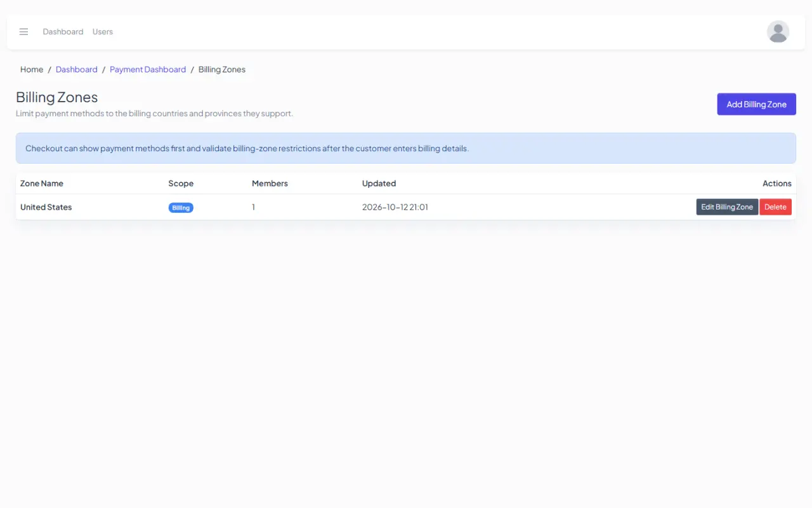
Task: Open Users in top navigation
Action: (103, 32)
